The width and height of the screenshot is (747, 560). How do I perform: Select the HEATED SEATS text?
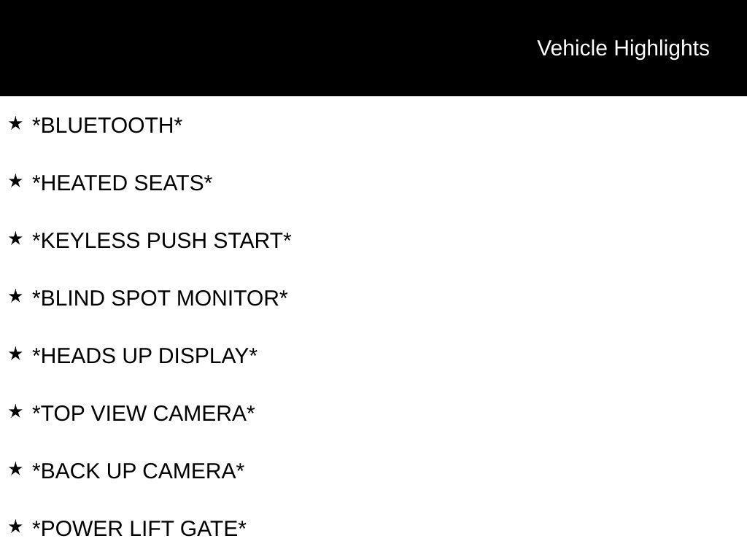click(122, 183)
